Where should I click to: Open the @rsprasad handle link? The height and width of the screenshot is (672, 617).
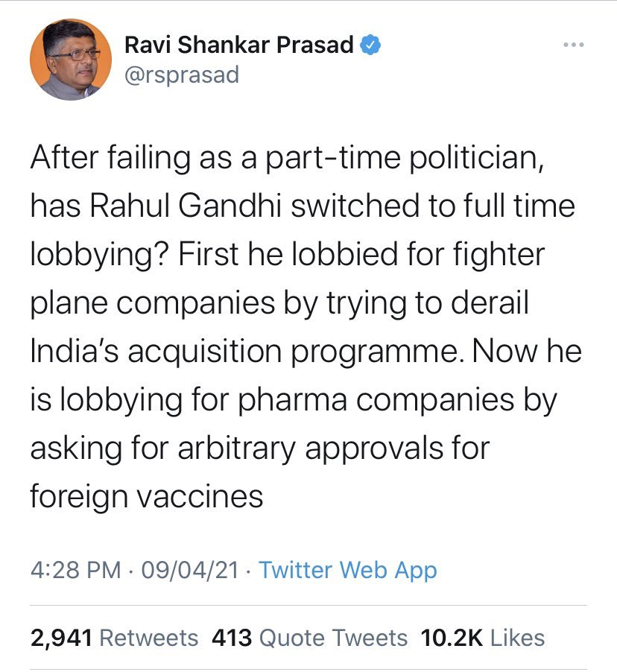[182, 75]
